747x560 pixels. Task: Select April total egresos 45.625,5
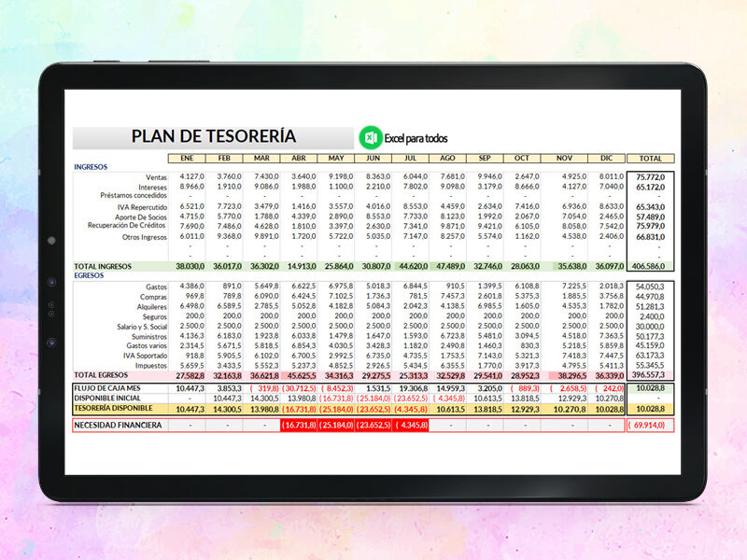click(302, 376)
